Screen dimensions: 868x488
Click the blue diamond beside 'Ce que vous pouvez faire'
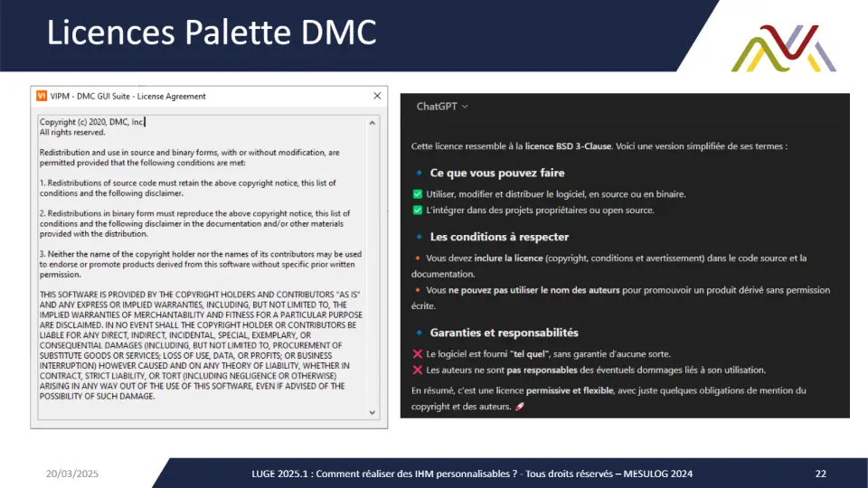[x=419, y=174]
